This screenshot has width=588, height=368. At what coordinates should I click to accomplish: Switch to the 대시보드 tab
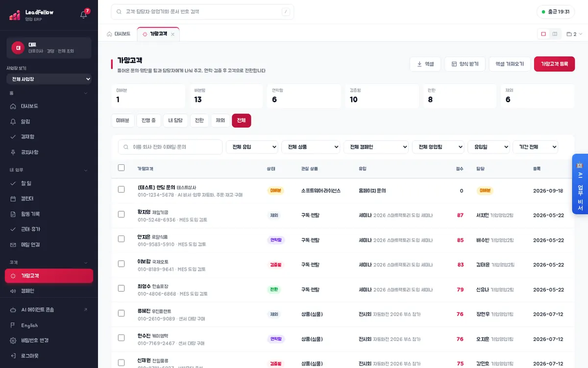coord(119,34)
